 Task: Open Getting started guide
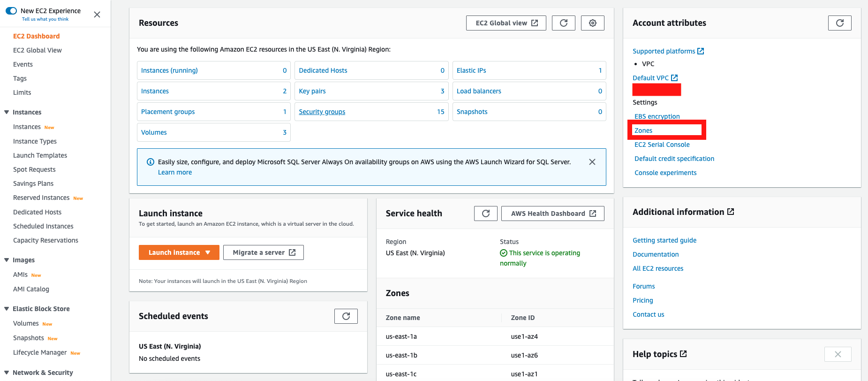click(x=664, y=240)
